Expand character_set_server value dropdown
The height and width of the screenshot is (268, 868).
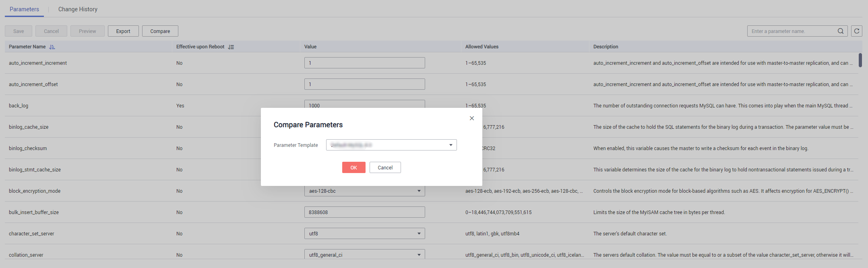tap(364, 233)
